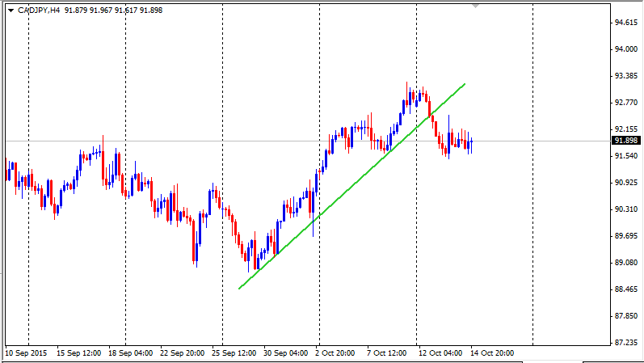Click the 92.770 price scale label
Image resolution: width=644 pixels, height=363 pixels.
[626, 103]
